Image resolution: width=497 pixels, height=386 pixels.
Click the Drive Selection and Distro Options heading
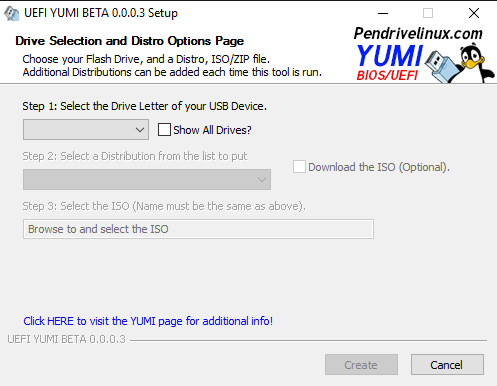click(129, 41)
